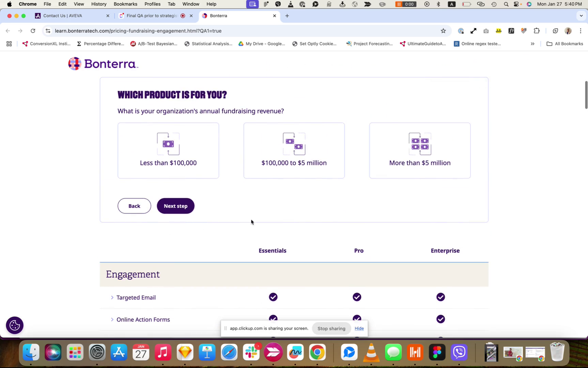Viewport: 588px width, 368px height.
Task: Reload the Bonterra page
Action: 33,31
